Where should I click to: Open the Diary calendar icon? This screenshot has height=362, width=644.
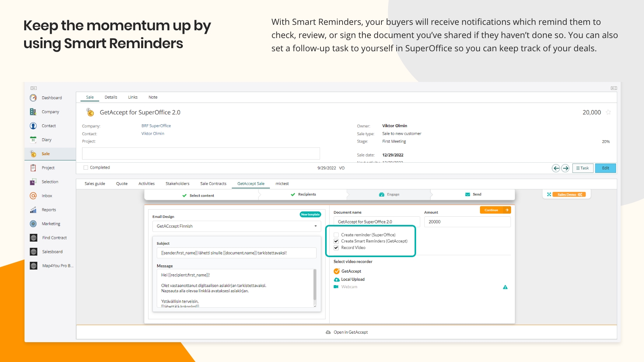(x=33, y=140)
